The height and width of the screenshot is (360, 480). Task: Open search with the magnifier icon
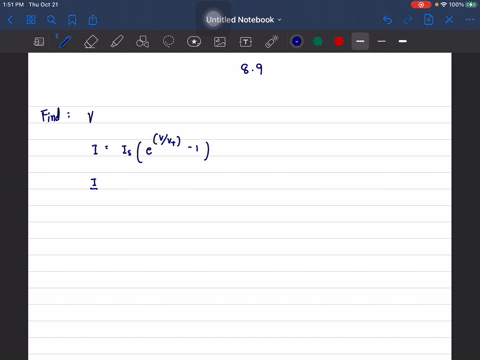[x=51, y=20]
